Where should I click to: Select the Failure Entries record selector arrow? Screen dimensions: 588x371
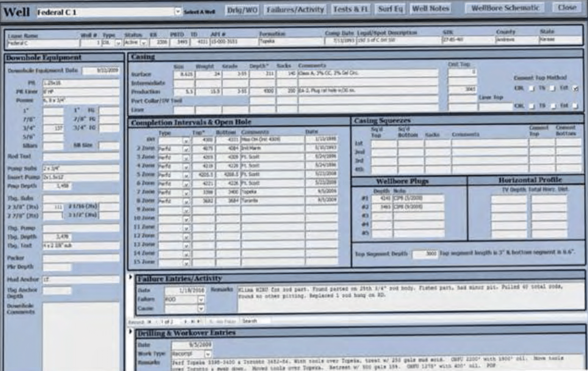tap(130, 277)
